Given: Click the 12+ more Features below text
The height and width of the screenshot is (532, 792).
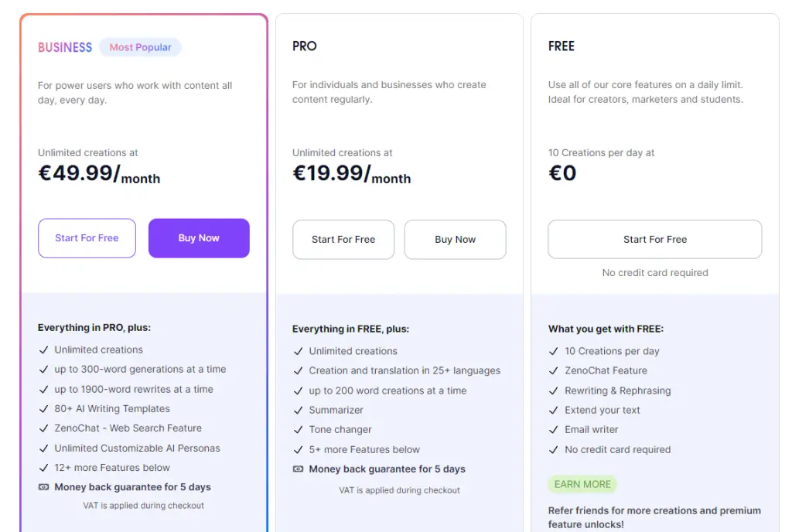Looking at the screenshot, I should [112, 467].
